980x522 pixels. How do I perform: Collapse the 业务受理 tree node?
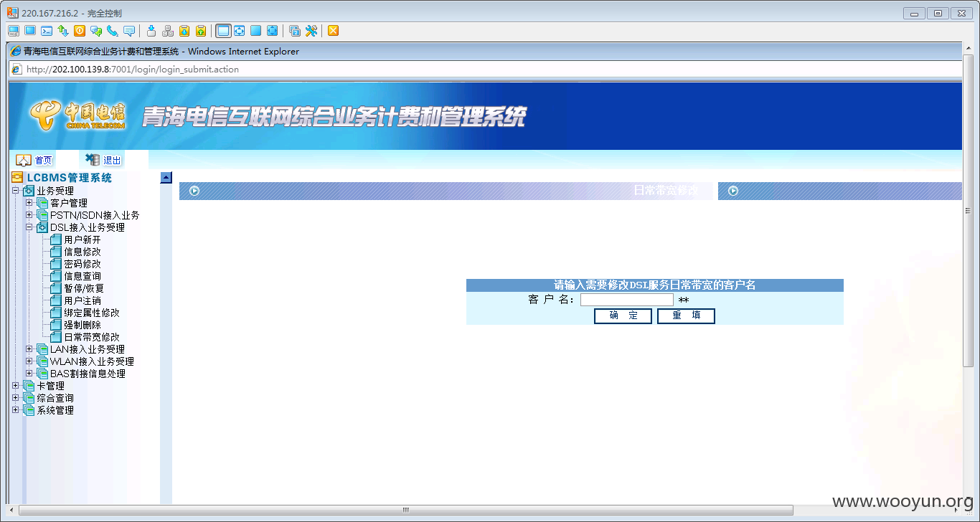(15, 191)
